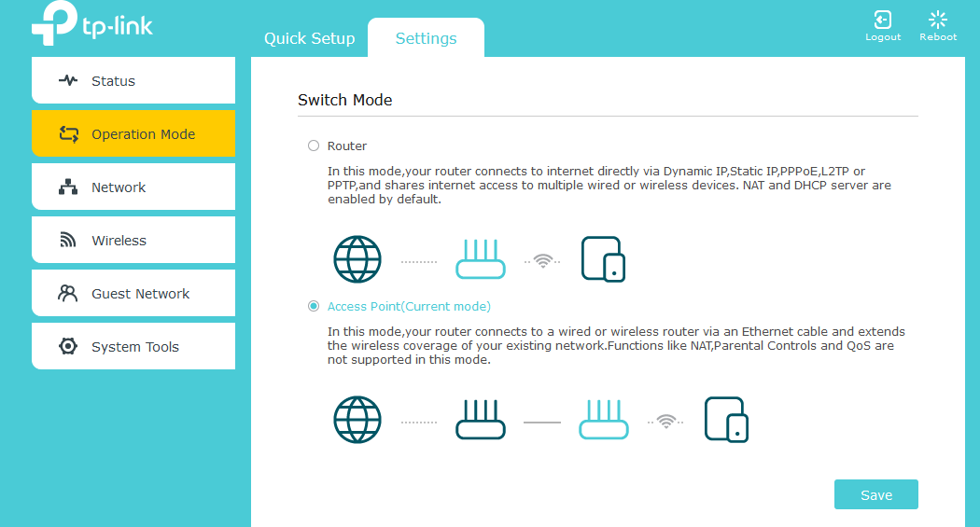This screenshot has width=980, height=527.
Task: Click the Network topology icon
Action: tap(68, 187)
